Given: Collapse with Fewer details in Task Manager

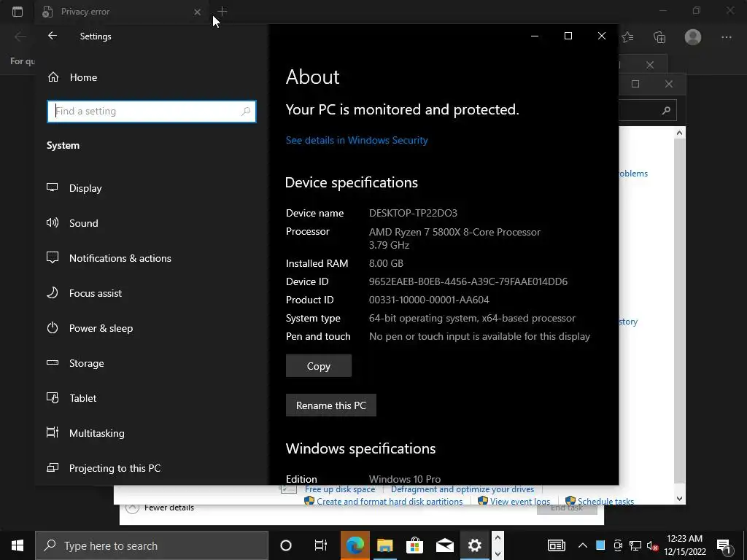Looking at the screenshot, I should coord(160,507).
